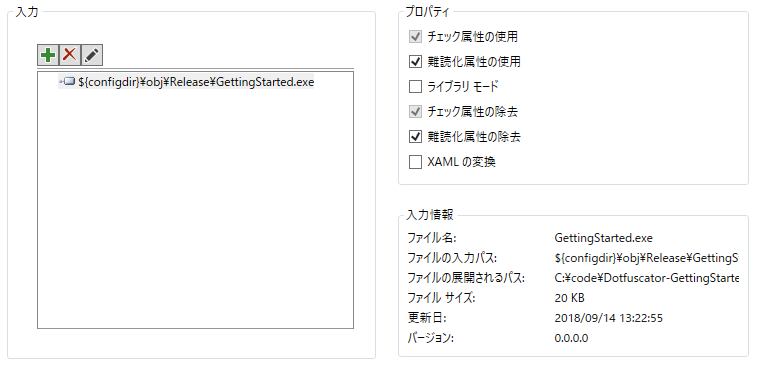Enable XAML の変換 checkbox
This screenshot has height=367, width=759.
415,163
